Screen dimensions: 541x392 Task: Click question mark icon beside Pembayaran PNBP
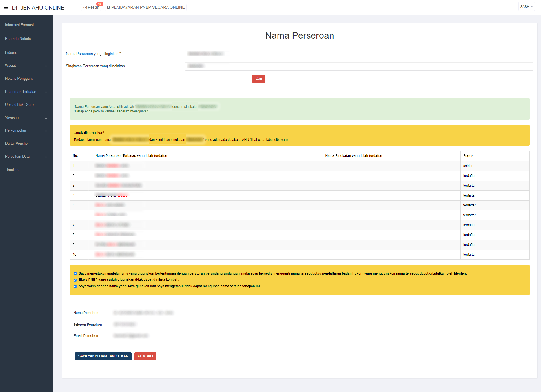point(108,8)
